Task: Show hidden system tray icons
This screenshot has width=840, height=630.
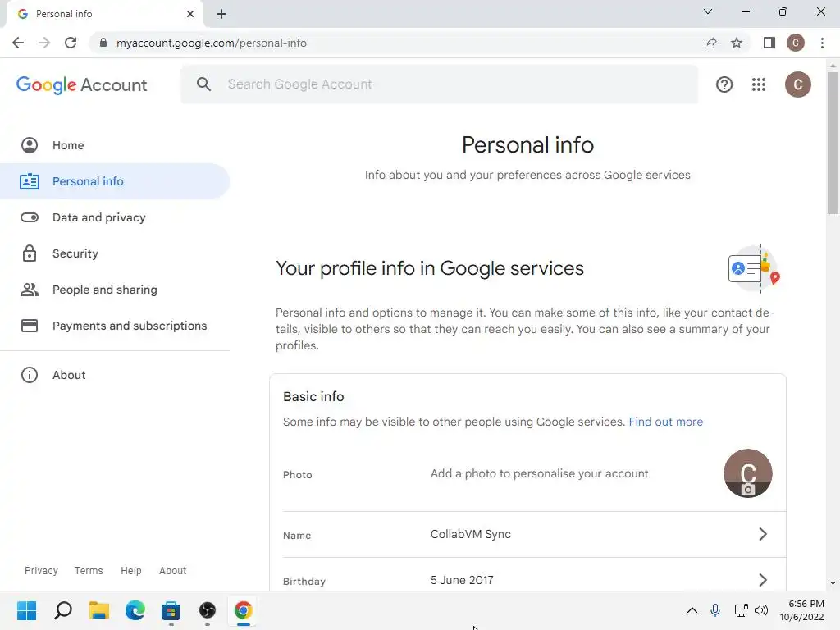Action: (x=692, y=610)
